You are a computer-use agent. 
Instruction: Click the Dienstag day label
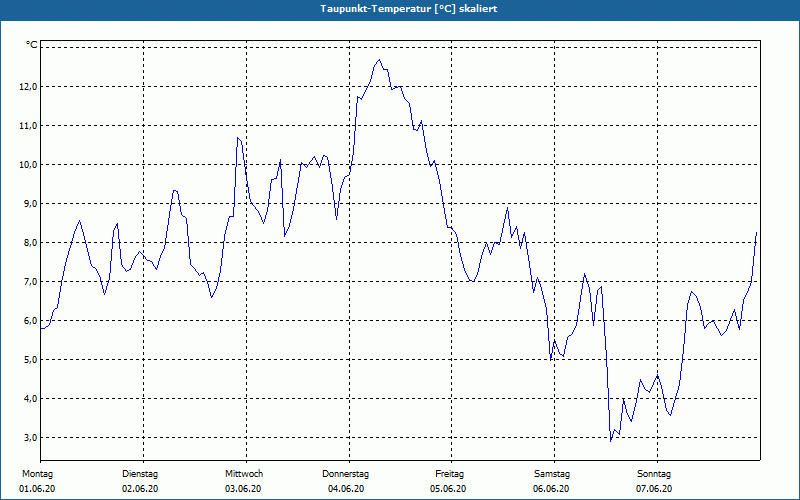coord(140,474)
